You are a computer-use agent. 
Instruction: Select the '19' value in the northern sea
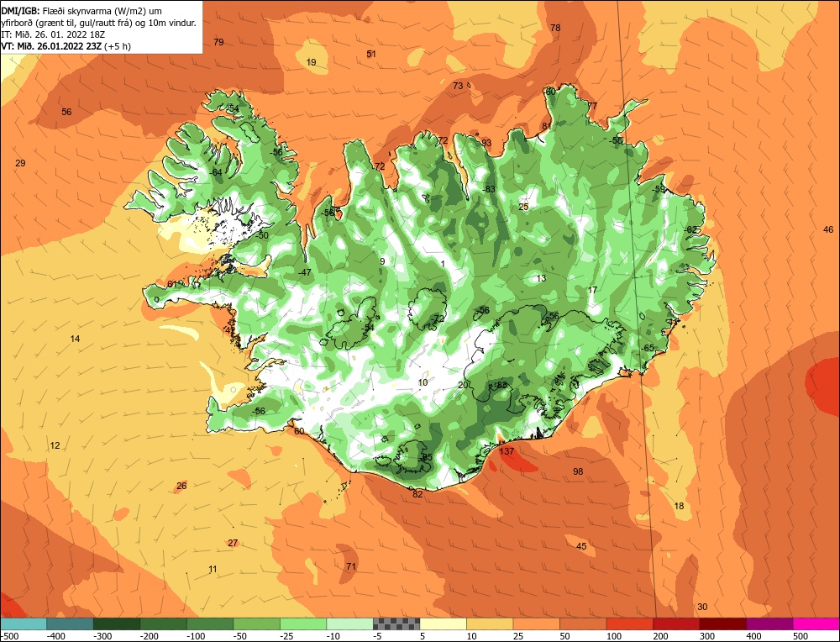312,62
